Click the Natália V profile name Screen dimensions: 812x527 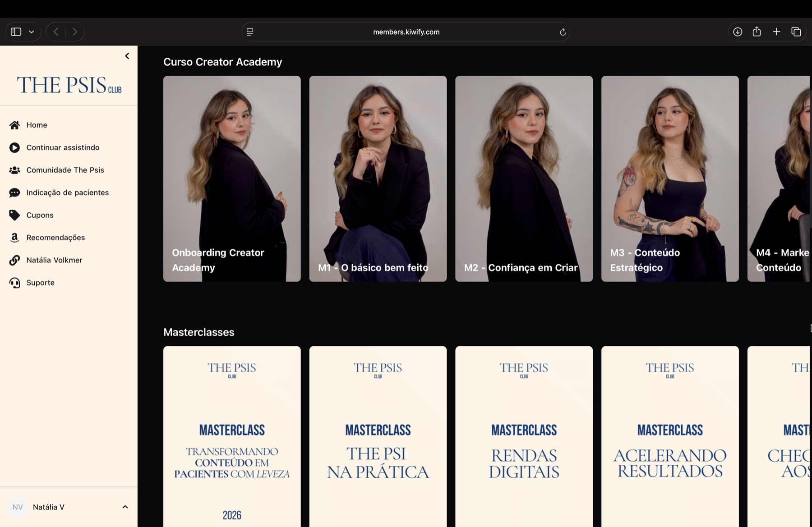point(48,507)
